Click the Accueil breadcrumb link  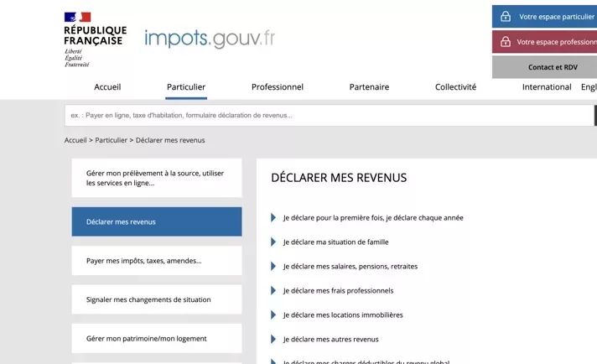pos(75,140)
